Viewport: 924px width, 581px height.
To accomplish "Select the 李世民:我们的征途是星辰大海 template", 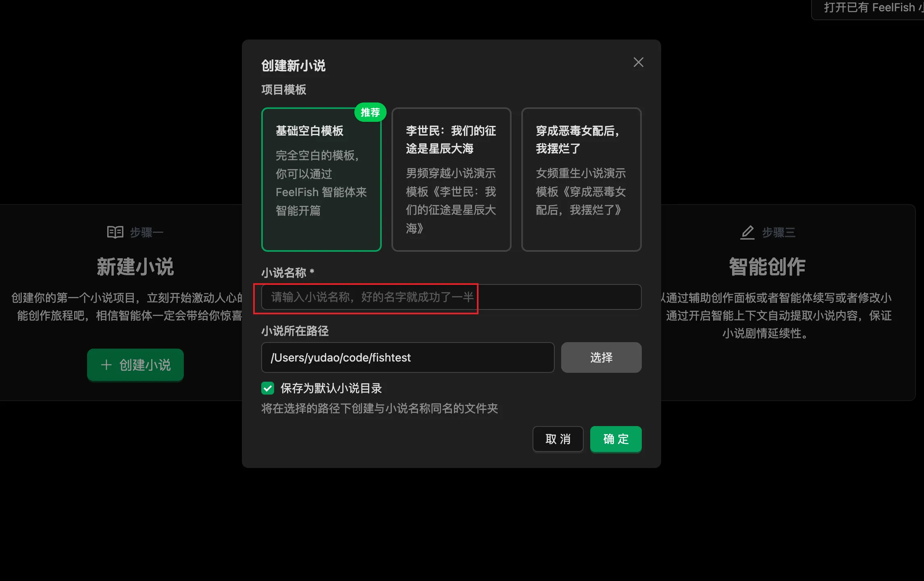I will pyautogui.click(x=451, y=180).
